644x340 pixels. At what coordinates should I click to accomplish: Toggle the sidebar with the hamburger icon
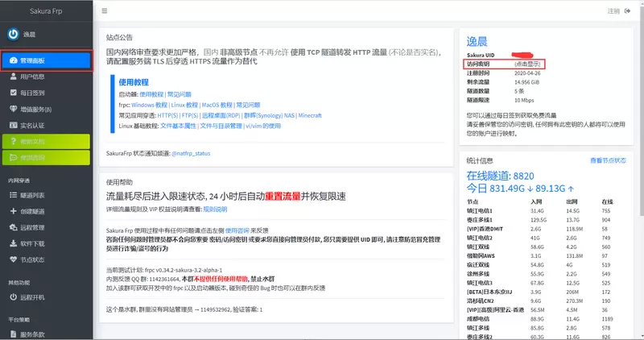coord(105,11)
